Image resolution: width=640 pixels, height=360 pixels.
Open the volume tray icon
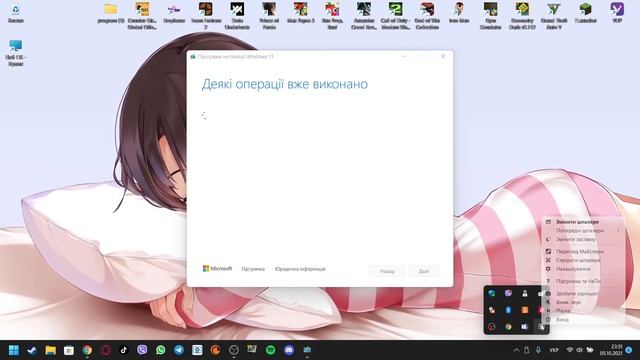point(580,350)
